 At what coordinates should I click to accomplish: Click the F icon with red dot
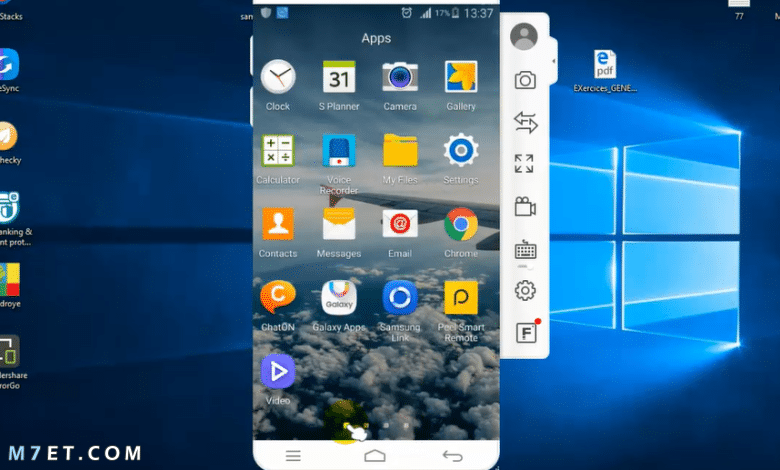point(526,332)
